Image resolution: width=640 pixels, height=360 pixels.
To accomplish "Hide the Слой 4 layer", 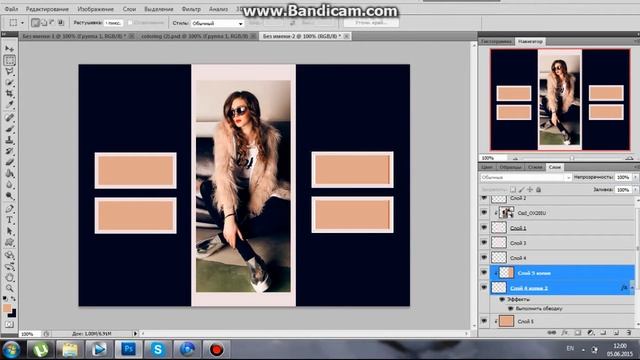I will coord(484,258).
